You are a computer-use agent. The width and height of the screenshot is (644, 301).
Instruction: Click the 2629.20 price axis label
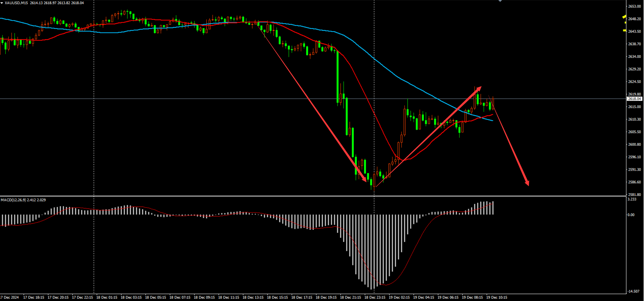click(635, 69)
